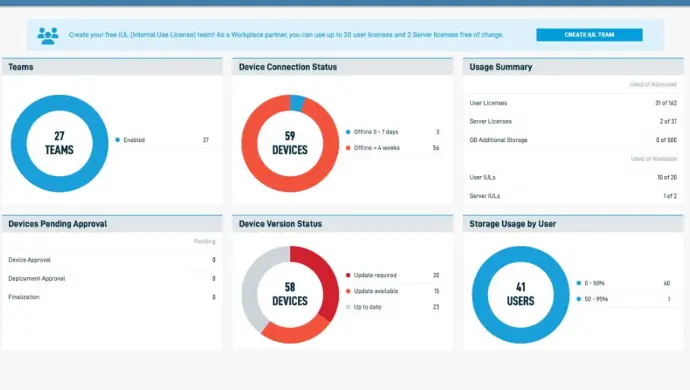Click the Used of Available heading
The height and width of the screenshot is (390, 690).
point(654,159)
